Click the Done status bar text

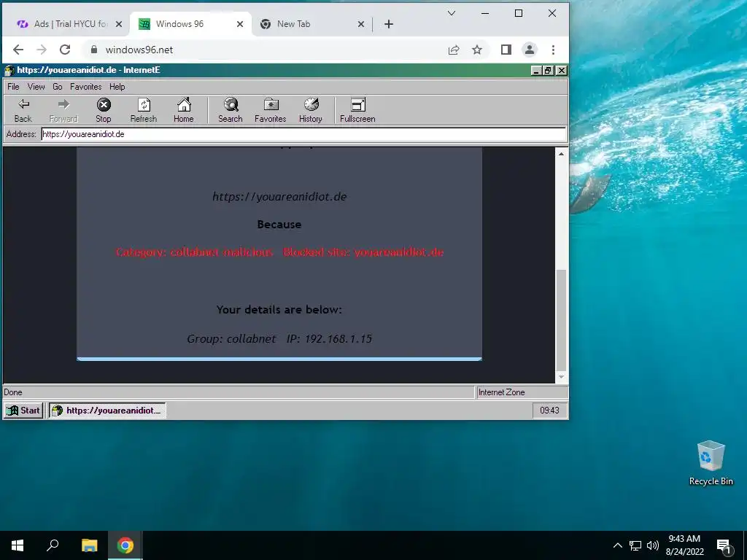point(13,392)
